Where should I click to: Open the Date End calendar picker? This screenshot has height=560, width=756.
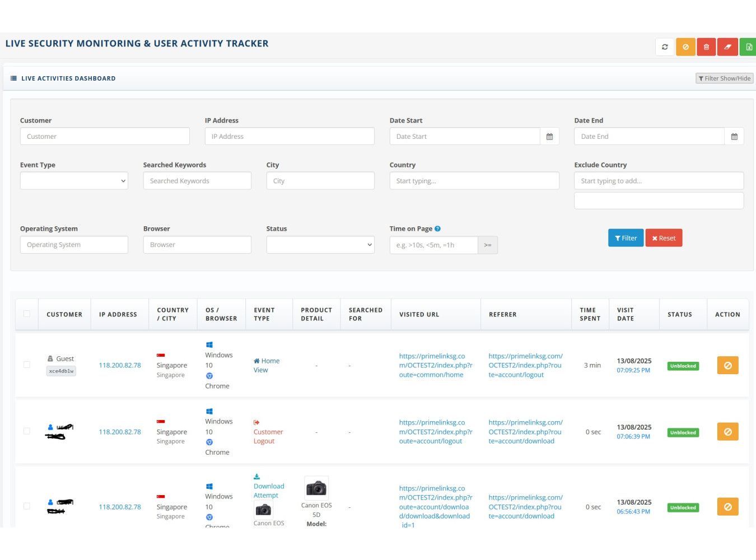click(x=734, y=137)
